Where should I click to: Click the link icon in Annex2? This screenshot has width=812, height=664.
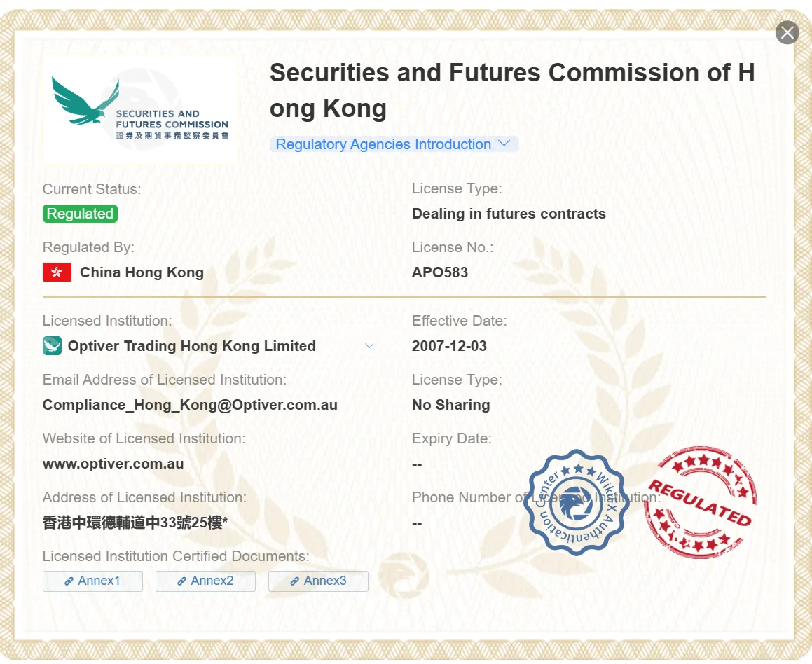click(x=181, y=582)
